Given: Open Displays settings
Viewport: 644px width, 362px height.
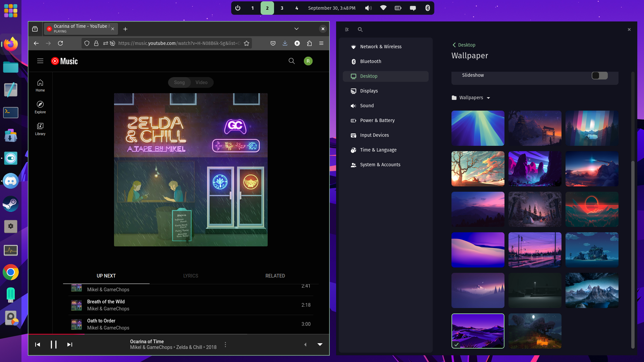Looking at the screenshot, I should [369, 91].
